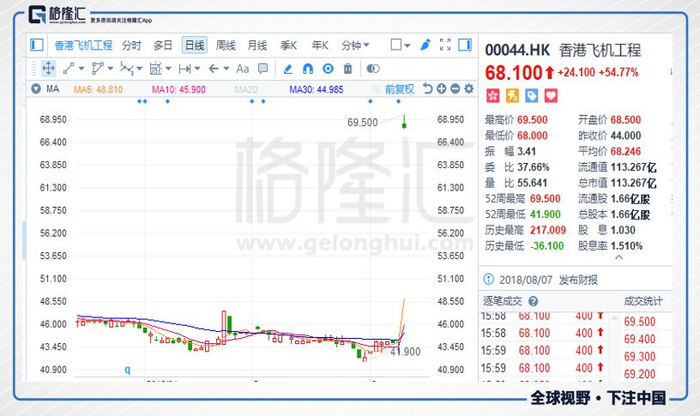700x416 pixels.
Task: Select the wave pattern 1-3 tool
Action: coord(127,68)
